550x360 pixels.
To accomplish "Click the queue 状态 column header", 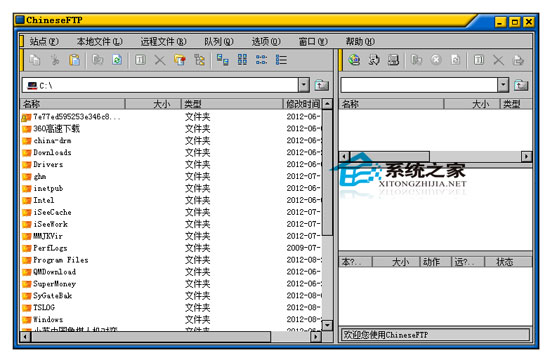I will click(x=509, y=262).
